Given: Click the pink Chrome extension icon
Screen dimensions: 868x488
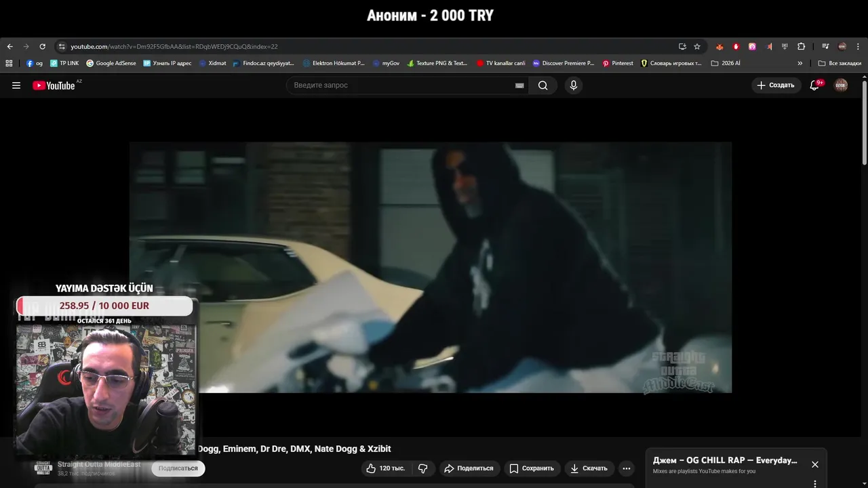Looking at the screenshot, I should (x=752, y=47).
